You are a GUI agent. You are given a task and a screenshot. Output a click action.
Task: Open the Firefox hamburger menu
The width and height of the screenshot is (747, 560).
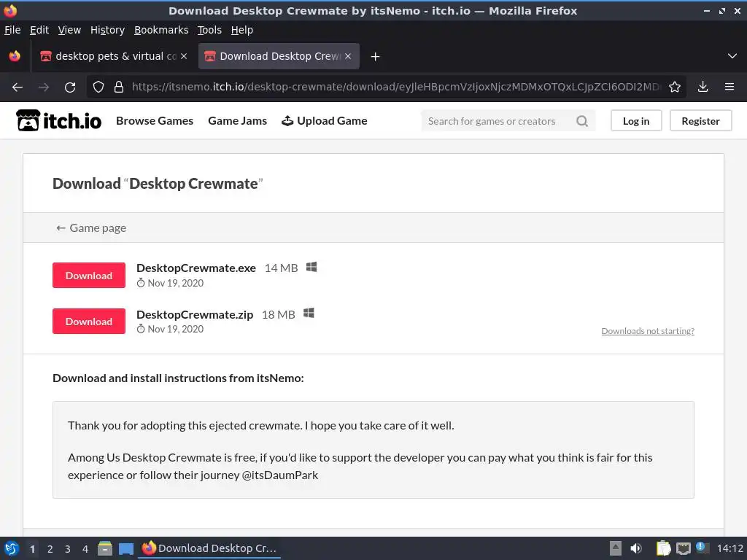(x=729, y=87)
